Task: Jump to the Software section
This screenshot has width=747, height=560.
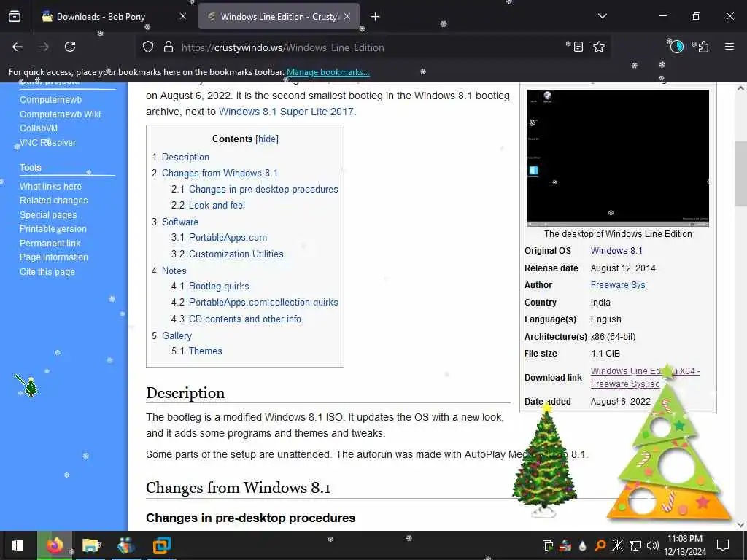Action: tap(180, 222)
